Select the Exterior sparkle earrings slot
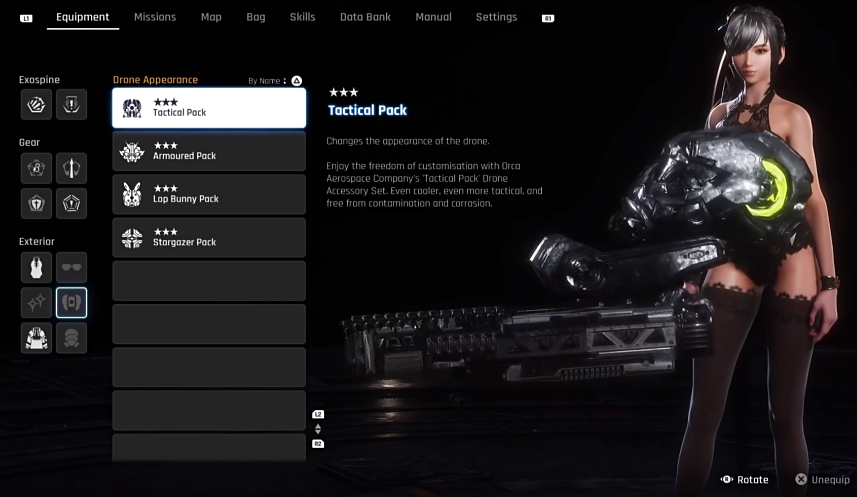857x497 pixels. 36,302
